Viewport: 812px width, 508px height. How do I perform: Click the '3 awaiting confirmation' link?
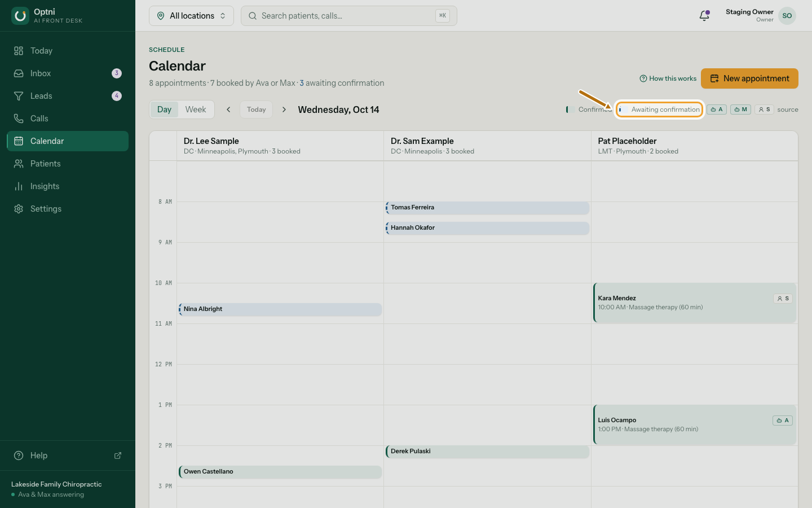[342, 83]
